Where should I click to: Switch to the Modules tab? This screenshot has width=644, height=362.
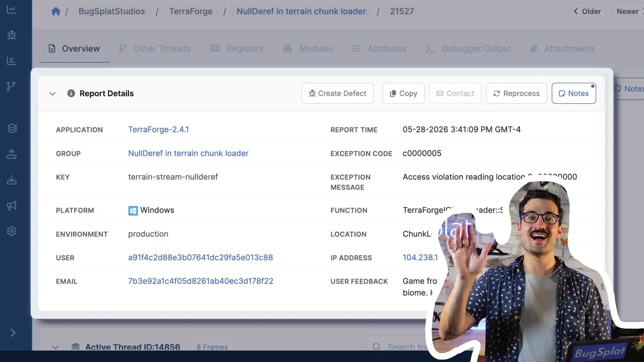point(308,48)
